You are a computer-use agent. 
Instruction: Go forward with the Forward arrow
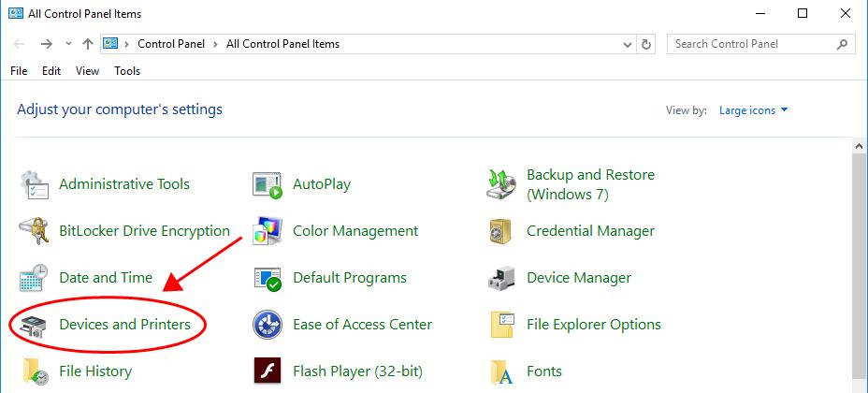(x=47, y=44)
